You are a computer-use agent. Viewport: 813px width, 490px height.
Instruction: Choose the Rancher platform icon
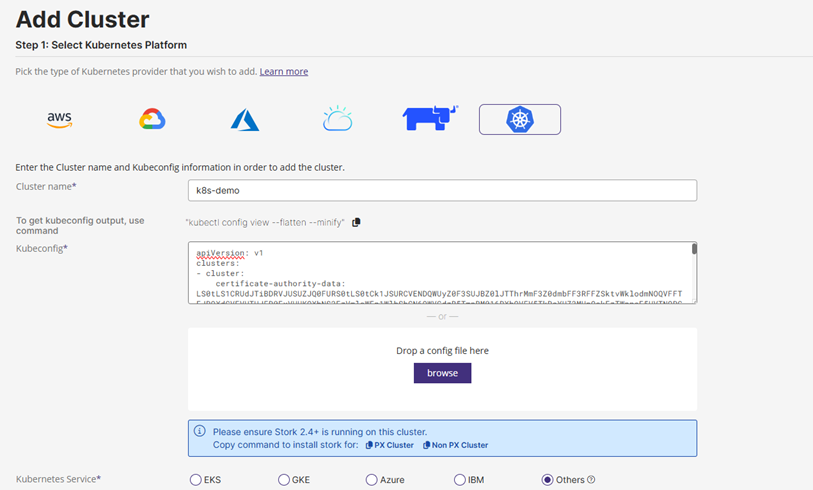coord(430,118)
